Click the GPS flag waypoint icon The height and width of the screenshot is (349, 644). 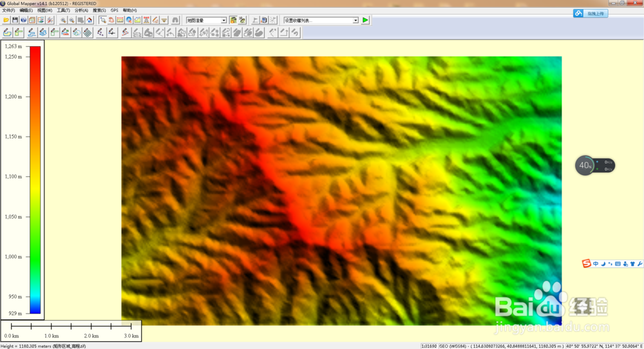255,20
